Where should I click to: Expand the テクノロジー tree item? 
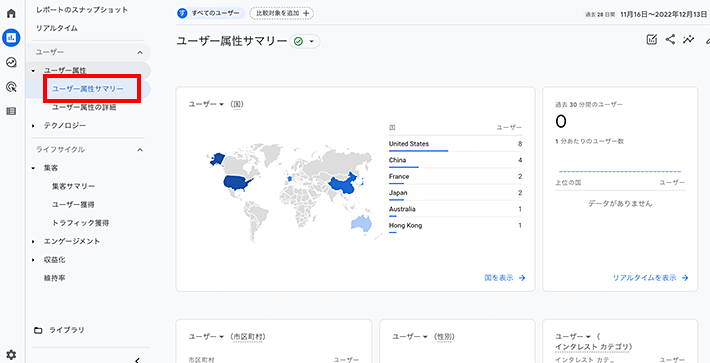coord(33,126)
